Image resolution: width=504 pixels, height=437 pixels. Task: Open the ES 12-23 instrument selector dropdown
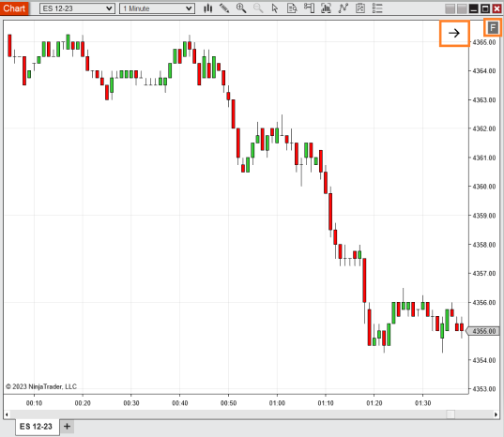click(77, 8)
